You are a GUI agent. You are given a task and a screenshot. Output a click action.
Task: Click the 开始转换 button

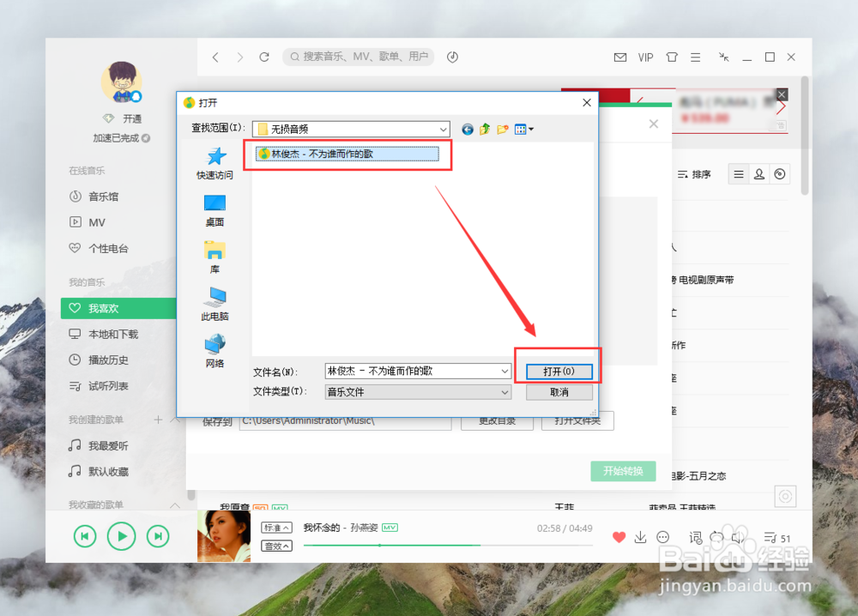click(x=623, y=471)
